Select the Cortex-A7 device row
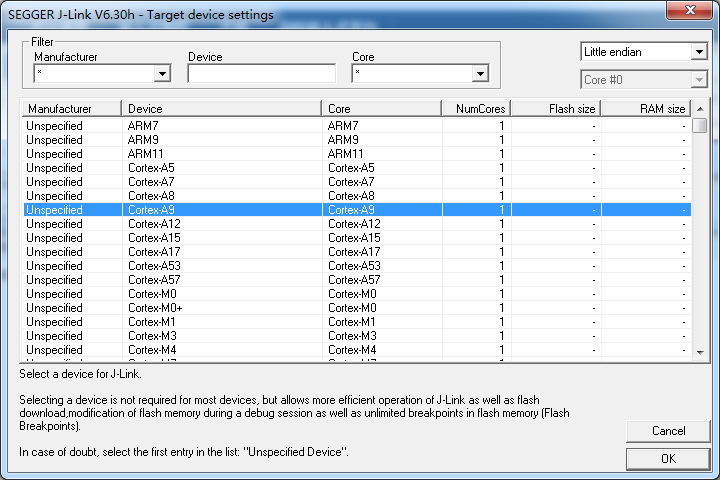Image resolution: width=720 pixels, height=480 pixels. [x=357, y=182]
